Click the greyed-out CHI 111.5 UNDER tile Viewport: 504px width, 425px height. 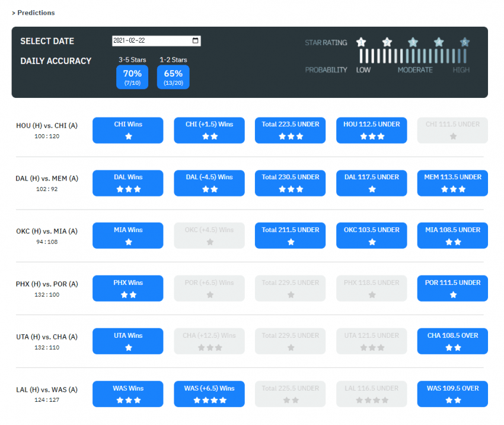point(452,130)
